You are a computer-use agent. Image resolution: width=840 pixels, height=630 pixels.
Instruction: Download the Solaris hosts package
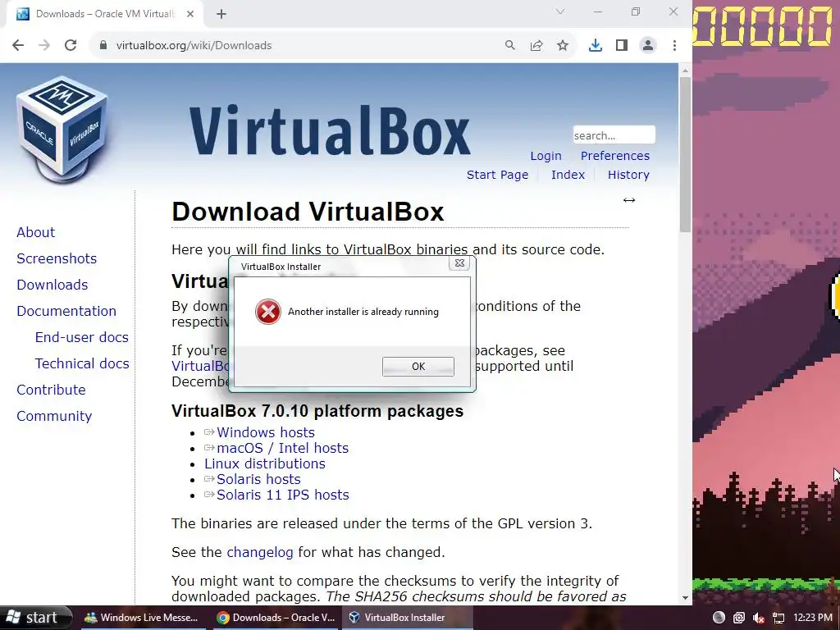point(258,479)
